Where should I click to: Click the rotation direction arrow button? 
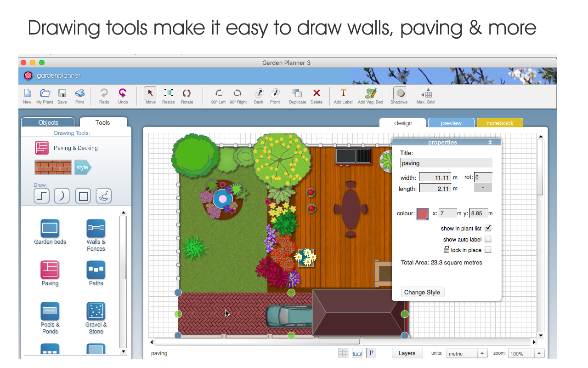(x=483, y=187)
